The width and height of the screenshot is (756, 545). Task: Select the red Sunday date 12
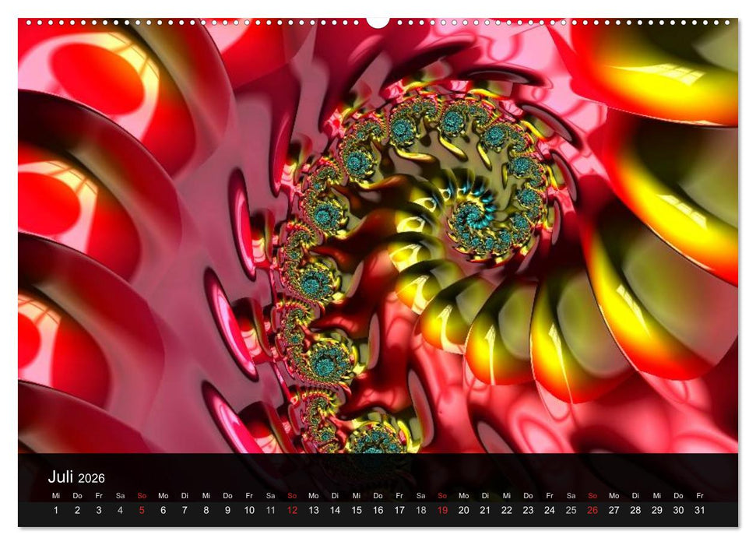(x=292, y=511)
